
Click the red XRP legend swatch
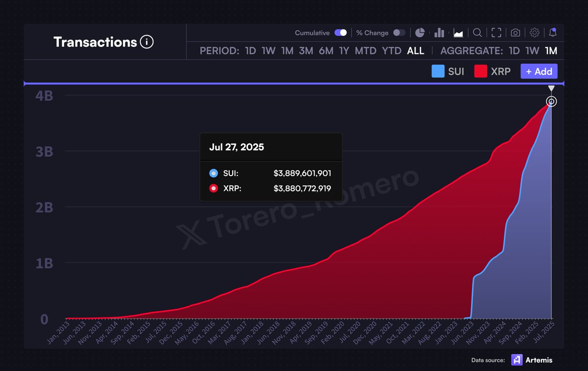coord(481,71)
